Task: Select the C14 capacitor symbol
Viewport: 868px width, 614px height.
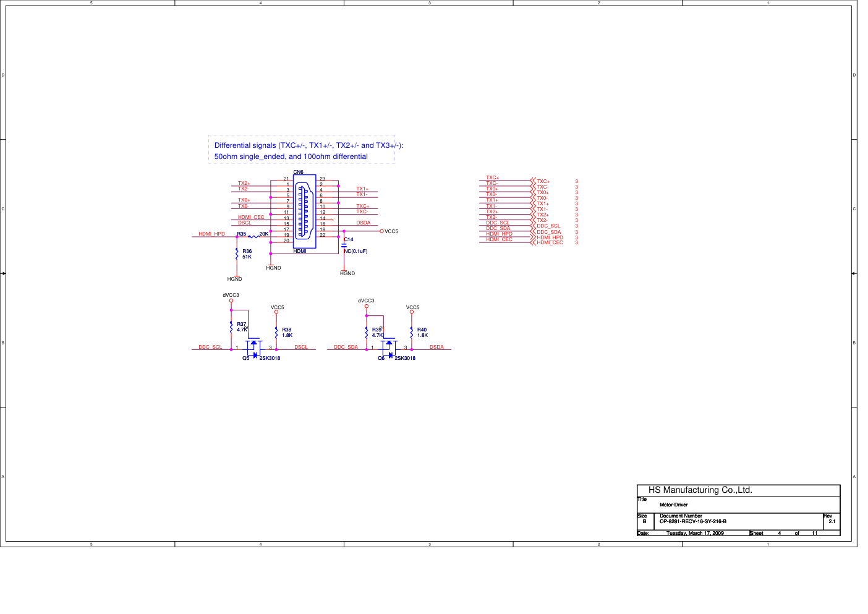Action: [x=344, y=245]
